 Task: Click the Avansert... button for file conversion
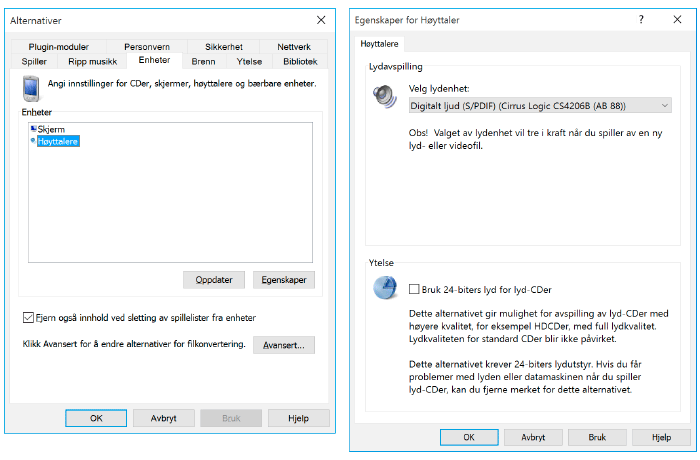coord(284,345)
